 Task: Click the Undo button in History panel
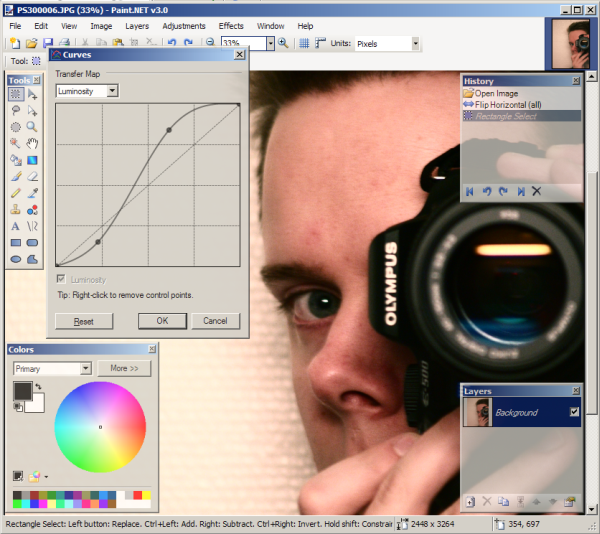click(x=486, y=191)
